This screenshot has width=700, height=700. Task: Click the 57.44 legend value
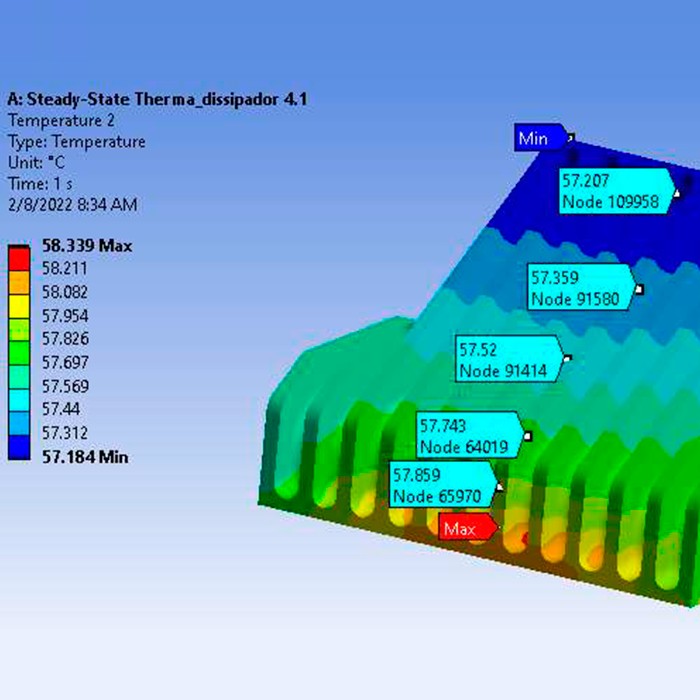pos(60,409)
